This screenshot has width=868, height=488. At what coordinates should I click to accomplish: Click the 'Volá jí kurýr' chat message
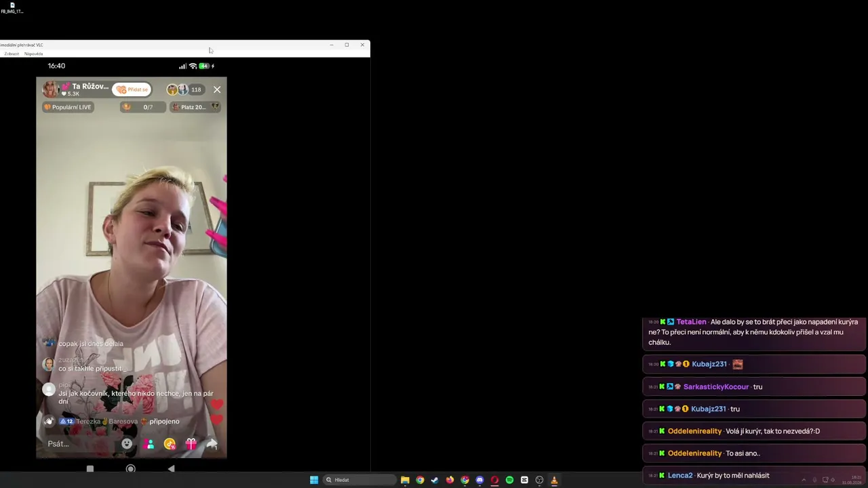pos(772,431)
